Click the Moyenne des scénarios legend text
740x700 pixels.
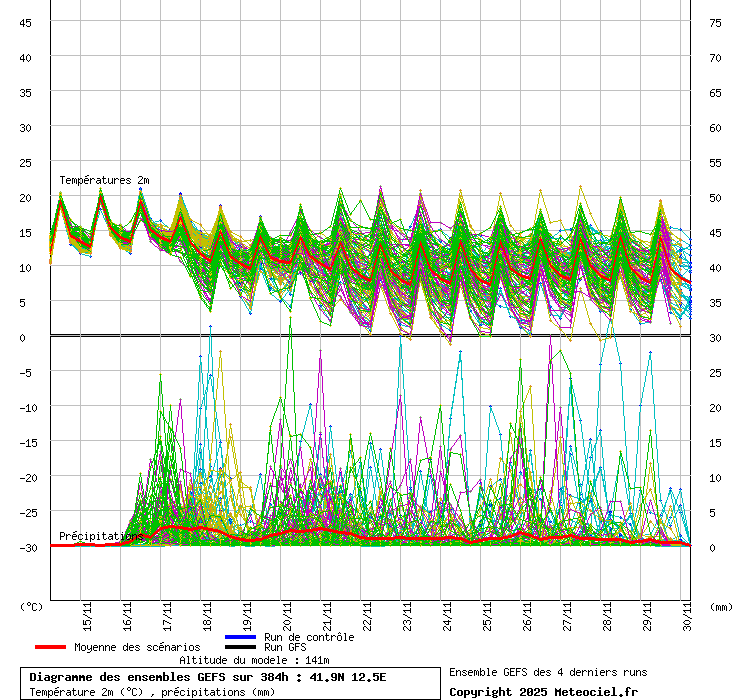[137, 647]
